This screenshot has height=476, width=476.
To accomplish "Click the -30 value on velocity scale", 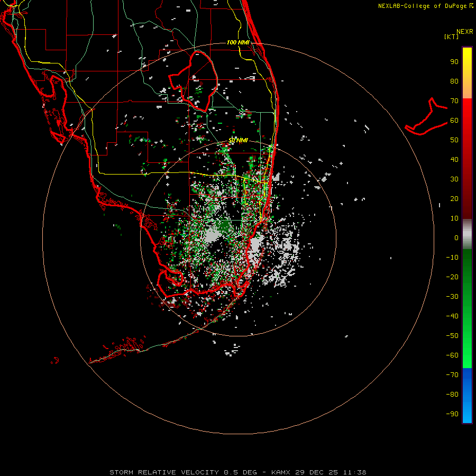I will pos(452,297).
